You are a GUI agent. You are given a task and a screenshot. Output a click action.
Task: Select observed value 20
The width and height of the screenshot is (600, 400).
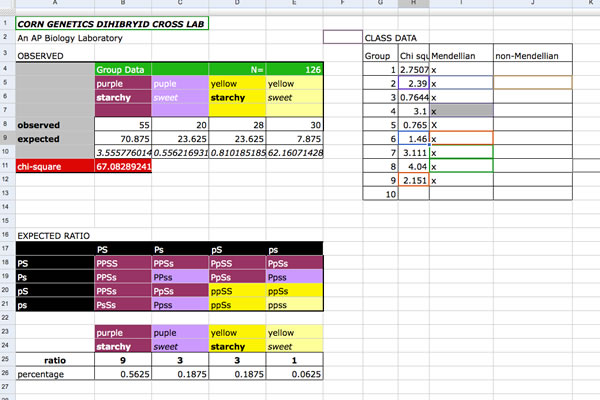click(180, 125)
